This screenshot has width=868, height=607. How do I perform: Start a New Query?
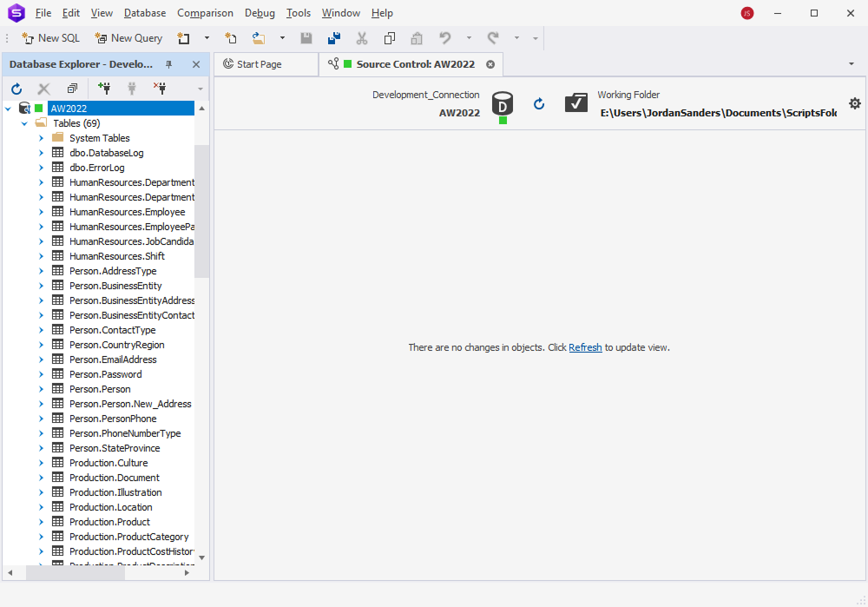(x=128, y=38)
